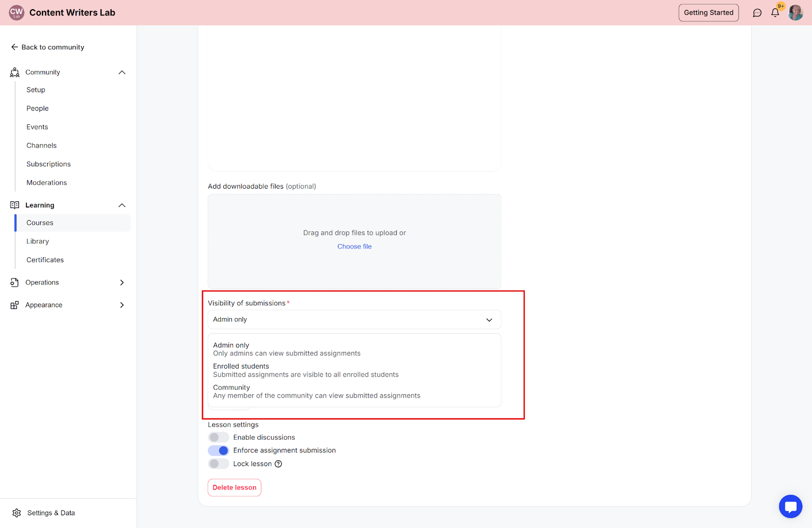Click the Choose file link
The width and height of the screenshot is (812, 528).
tap(354, 247)
